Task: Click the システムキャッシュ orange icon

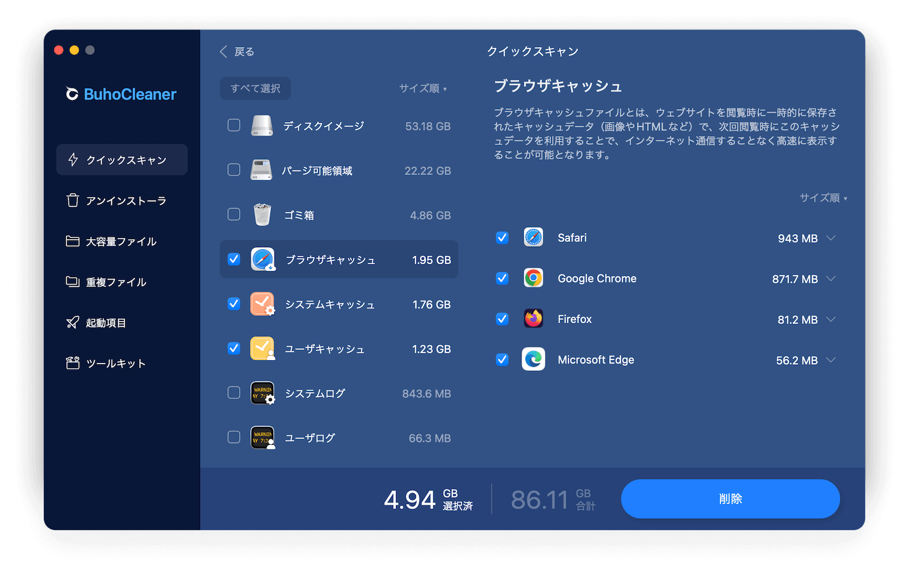Action: pyautogui.click(x=262, y=304)
